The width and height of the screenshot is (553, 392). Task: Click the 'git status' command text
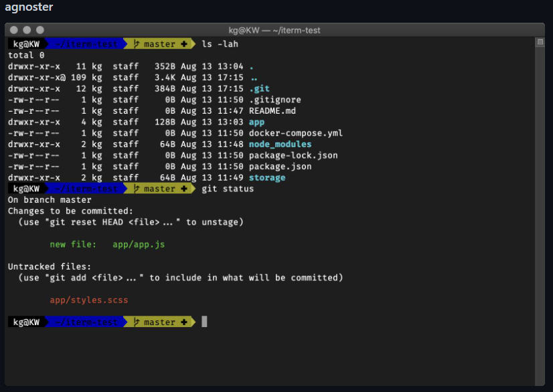pos(228,189)
